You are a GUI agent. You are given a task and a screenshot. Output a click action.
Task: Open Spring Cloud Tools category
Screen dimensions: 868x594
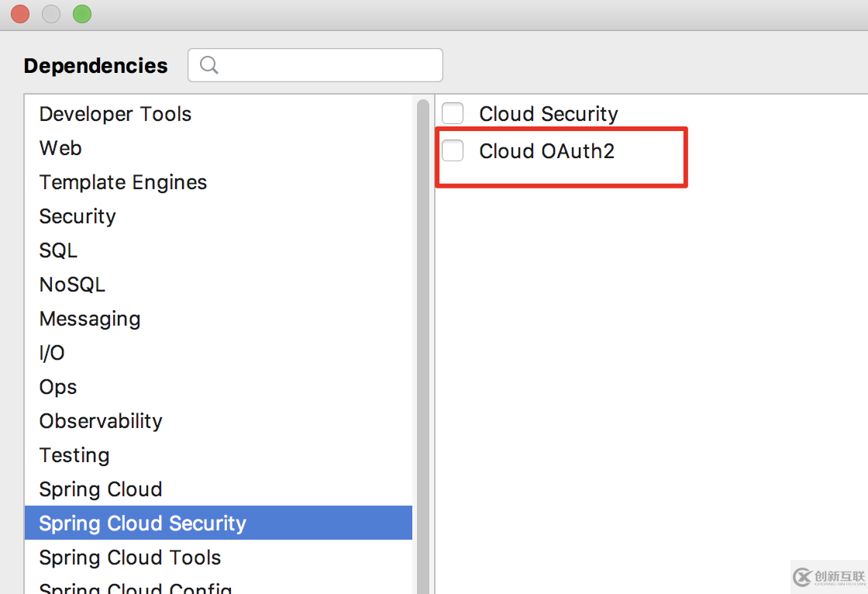[x=130, y=558]
